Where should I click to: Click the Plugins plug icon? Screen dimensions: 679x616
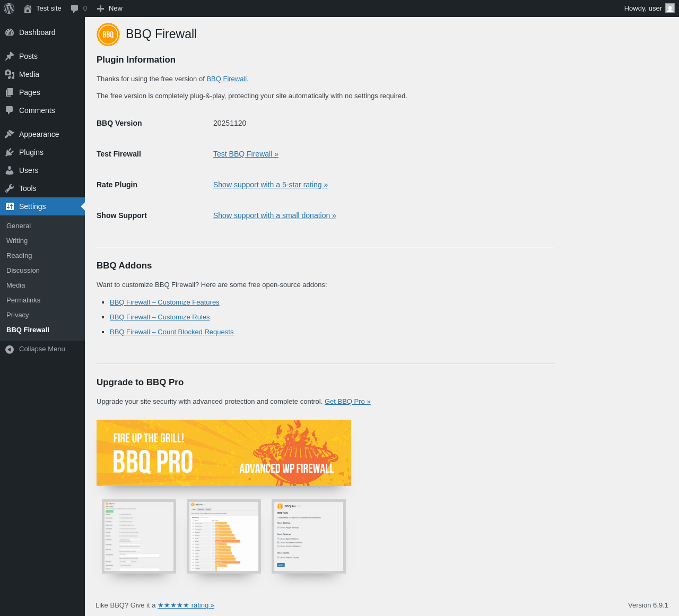point(10,152)
